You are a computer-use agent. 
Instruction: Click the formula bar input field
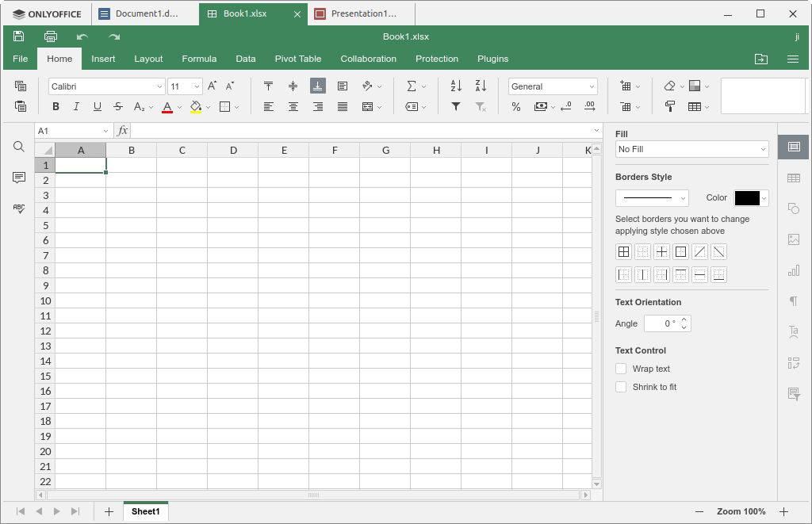[x=361, y=131]
